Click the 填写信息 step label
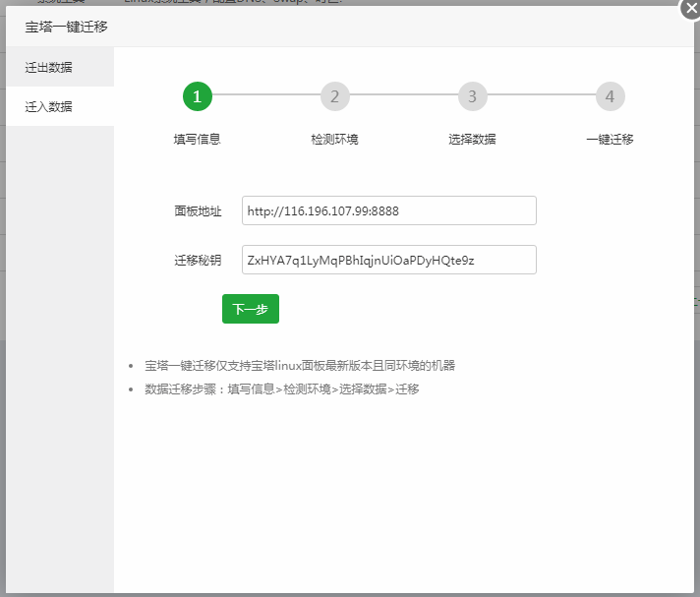 pyautogui.click(x=197, y=139)
